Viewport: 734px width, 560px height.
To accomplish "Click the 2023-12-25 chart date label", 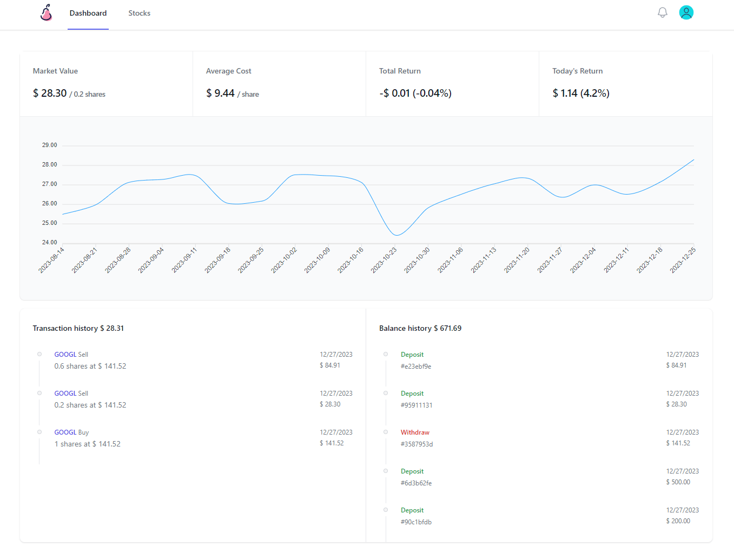I will (683, 261).
